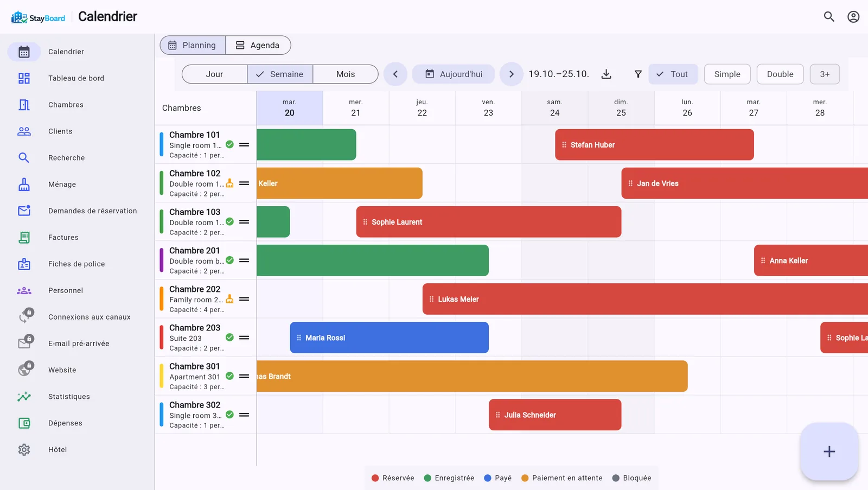Click the Statistiques chart icon
868x490 pixels.
click(x=24, y=397)
